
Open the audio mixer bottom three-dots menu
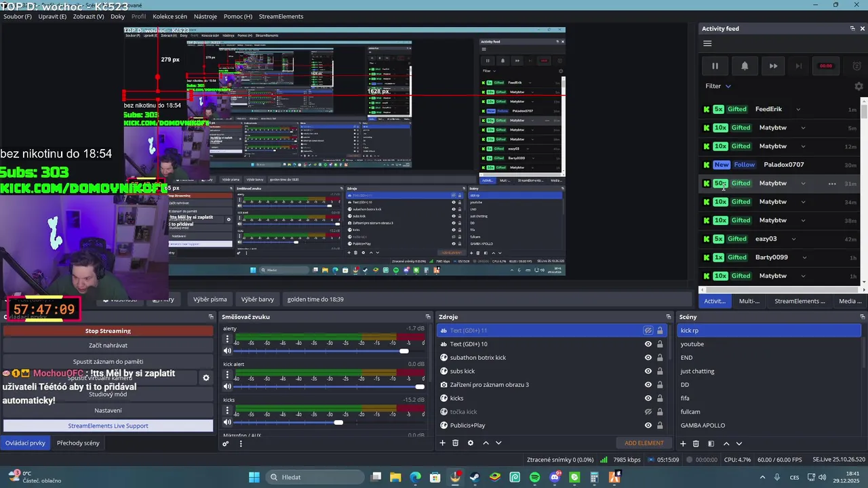(241, 444)
